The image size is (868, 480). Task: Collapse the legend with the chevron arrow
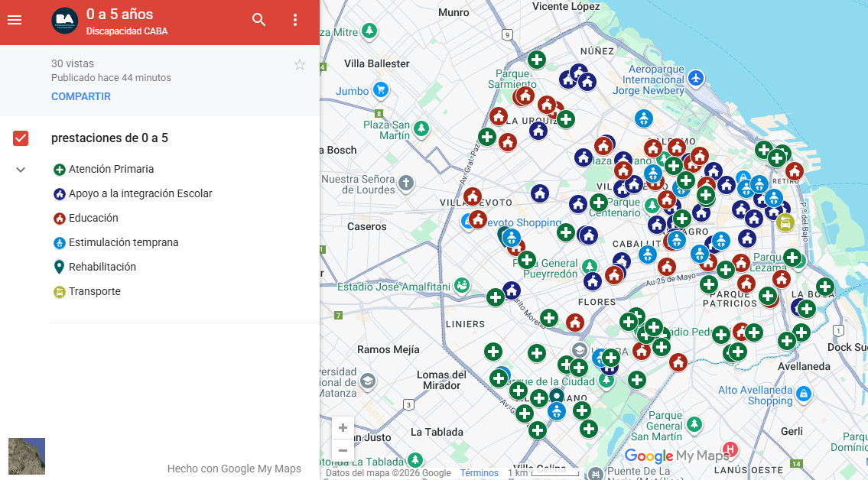point(20,169)
